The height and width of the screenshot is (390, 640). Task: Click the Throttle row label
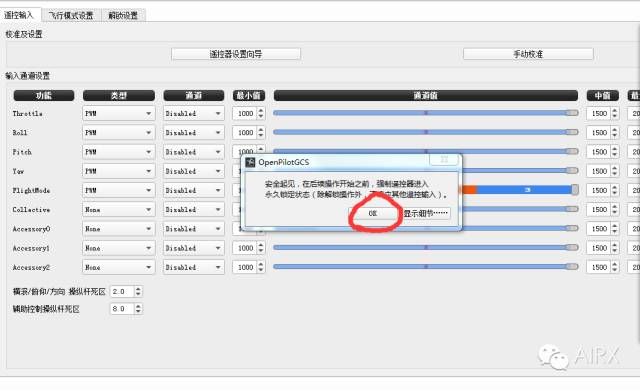27,113
